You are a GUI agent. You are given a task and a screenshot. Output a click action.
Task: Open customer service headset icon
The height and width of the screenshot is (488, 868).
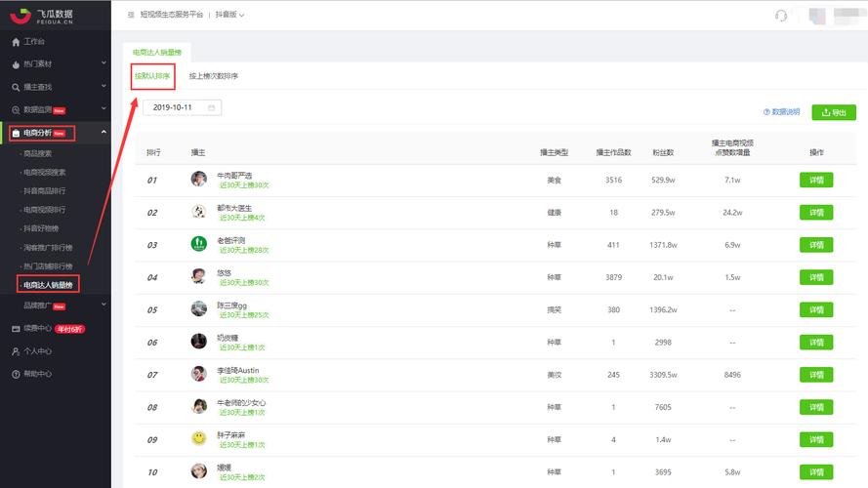[780, 16]
